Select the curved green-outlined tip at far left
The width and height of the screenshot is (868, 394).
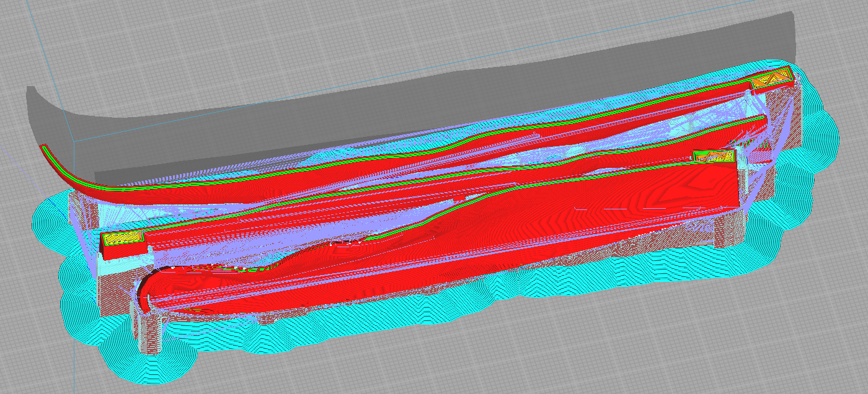(55, 162)
